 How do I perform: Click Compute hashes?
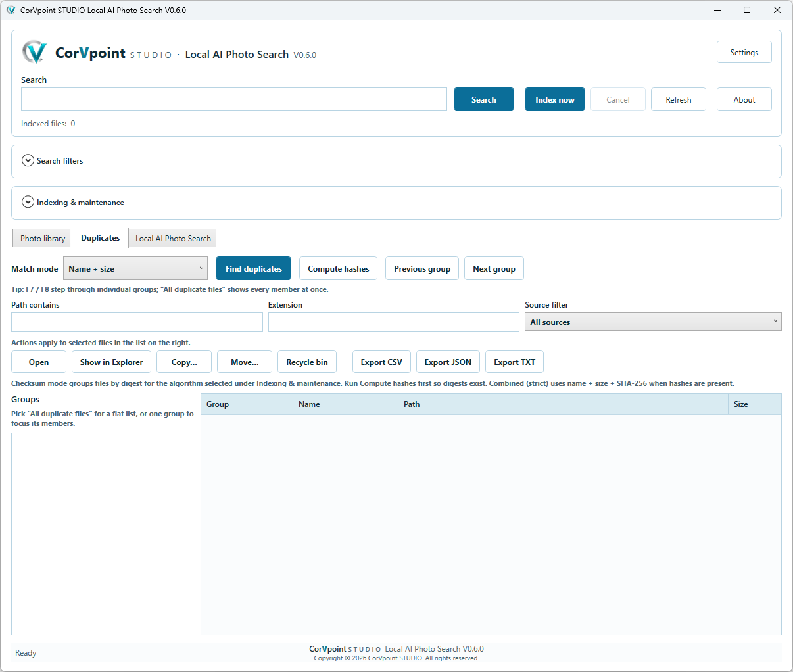[x=339, y=268]
